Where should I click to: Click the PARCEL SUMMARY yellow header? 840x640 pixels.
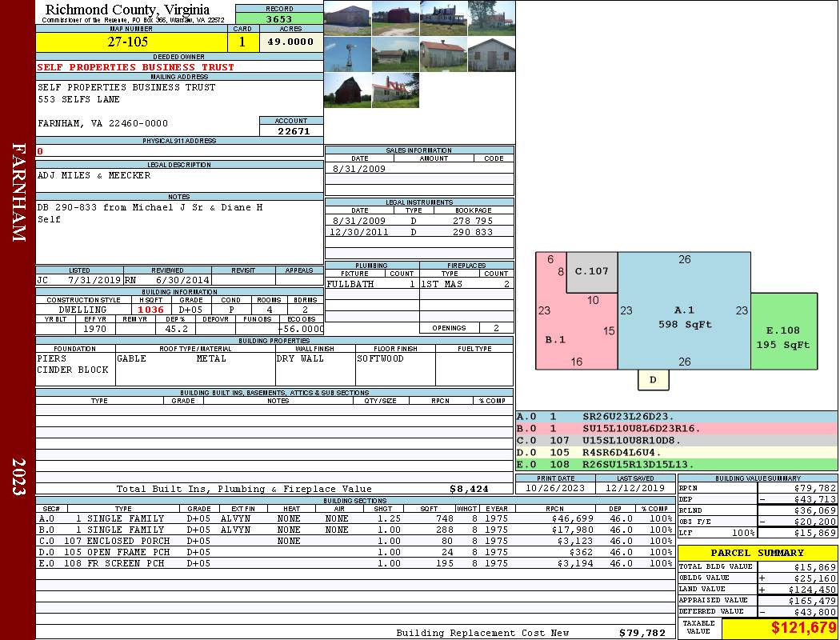coord(758,553)
